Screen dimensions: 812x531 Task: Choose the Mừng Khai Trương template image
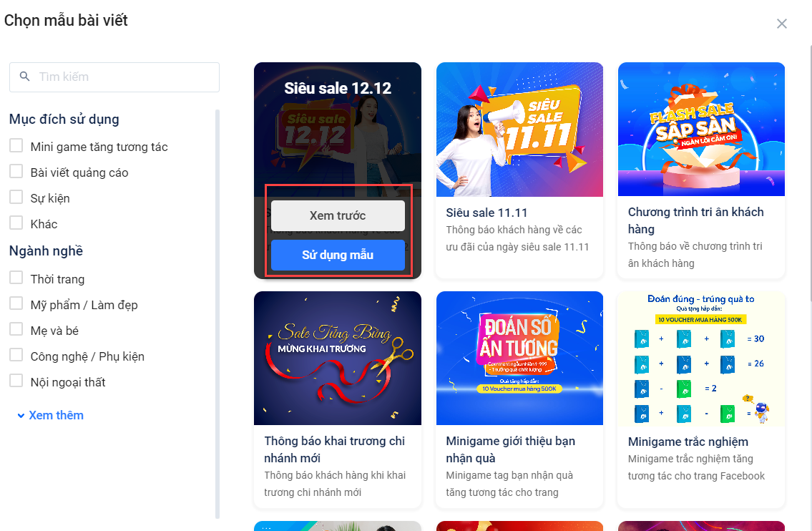(x=338, y=358)
